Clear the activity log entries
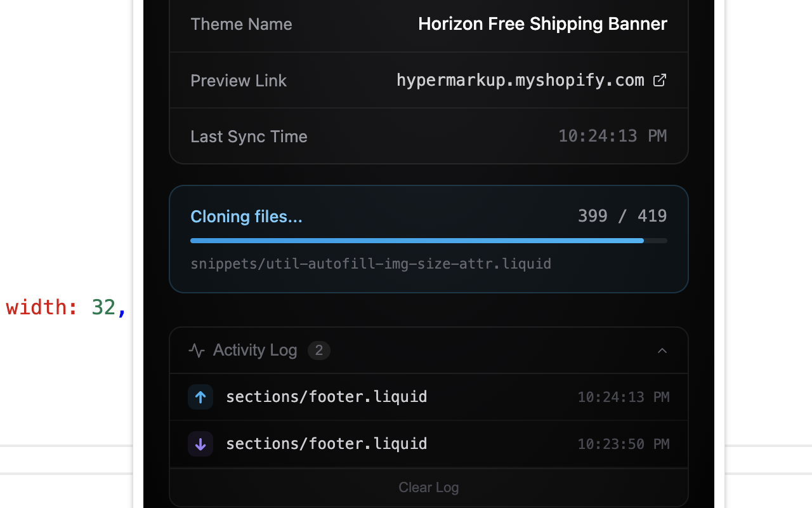This screenshot has height=508, width=812. pyautogui.click(x=429, y=488)
